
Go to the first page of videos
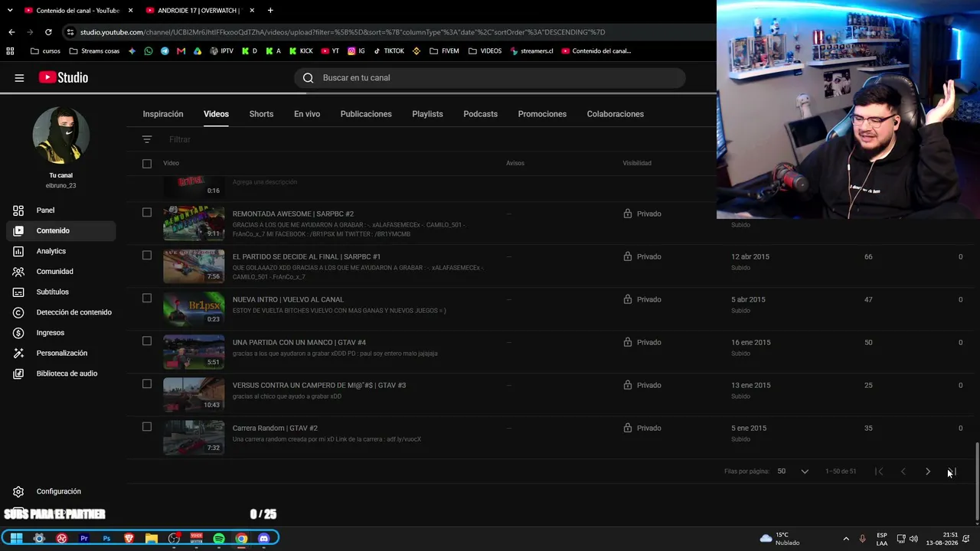[879, 471]
